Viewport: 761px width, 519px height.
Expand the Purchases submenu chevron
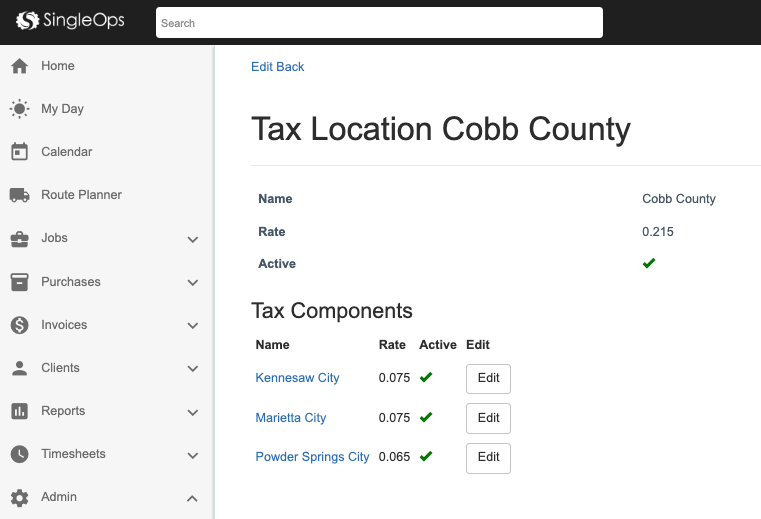(193, 283)
